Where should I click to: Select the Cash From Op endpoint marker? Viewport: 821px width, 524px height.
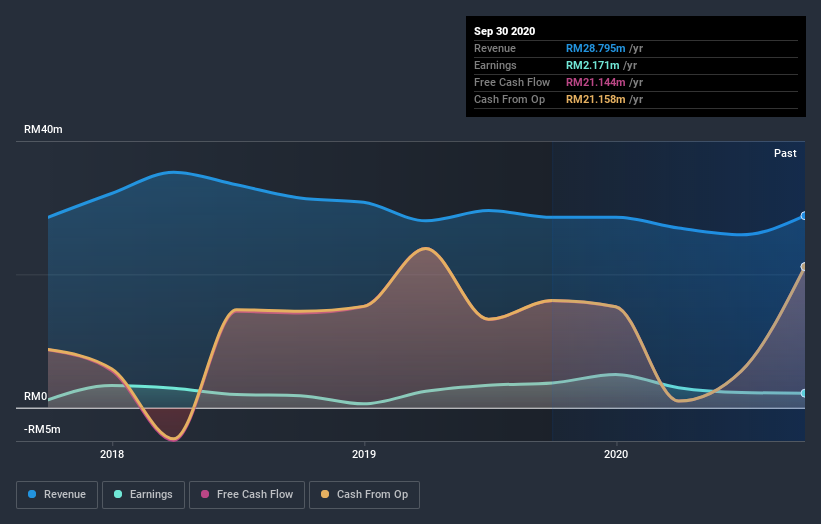(804, 267)
